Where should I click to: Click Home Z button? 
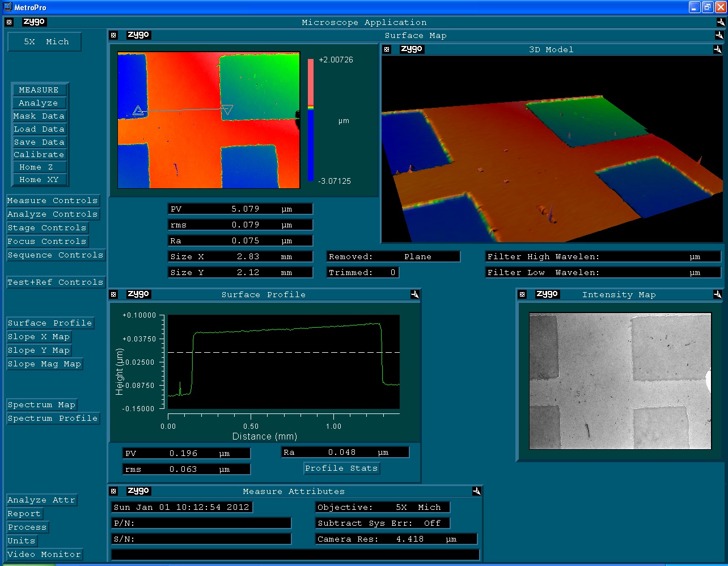point(39,167)
